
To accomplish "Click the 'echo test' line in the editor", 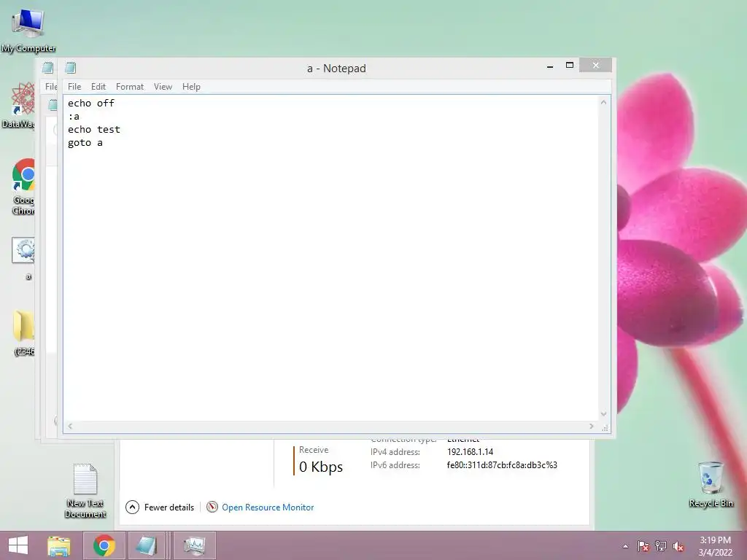I will [94, 130].
